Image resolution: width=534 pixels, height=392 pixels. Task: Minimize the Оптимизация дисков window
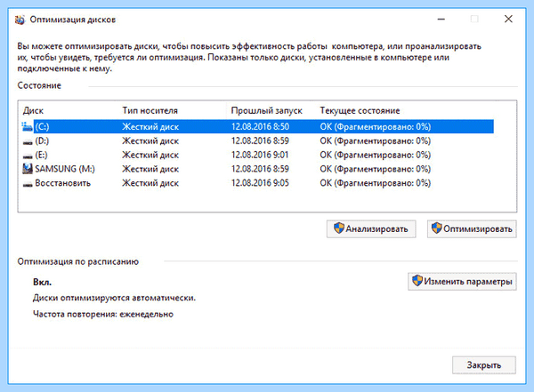click(x=441, y=19)
